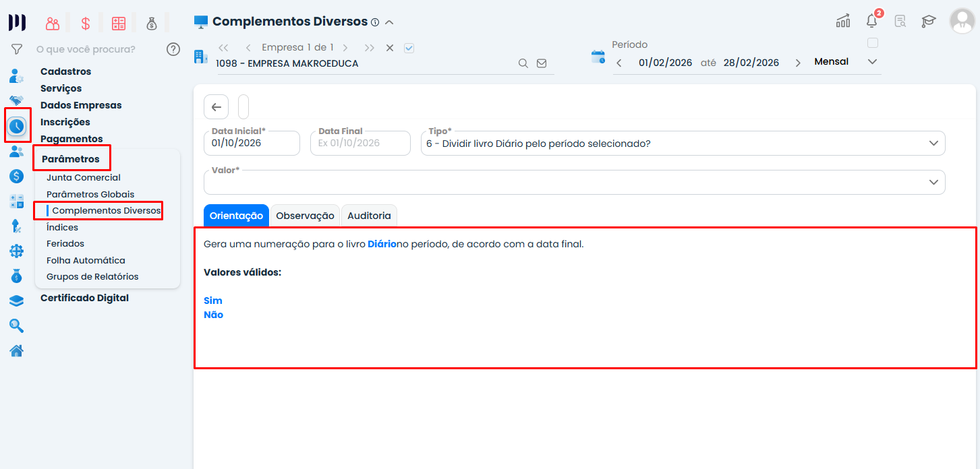Image resolution: width=980 pixels, height=469 pixels.
Task: Open the Mensal period dropdown
Action: (846, 62)
